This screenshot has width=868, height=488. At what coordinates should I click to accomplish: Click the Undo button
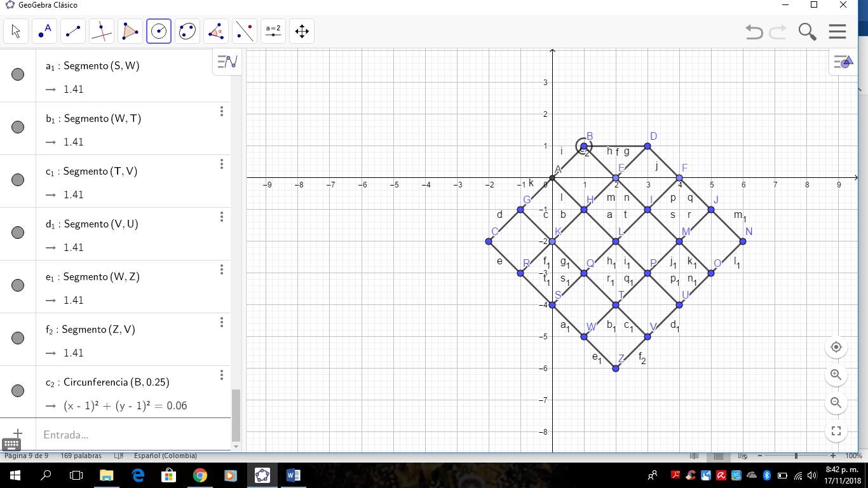tap(754, 31)
